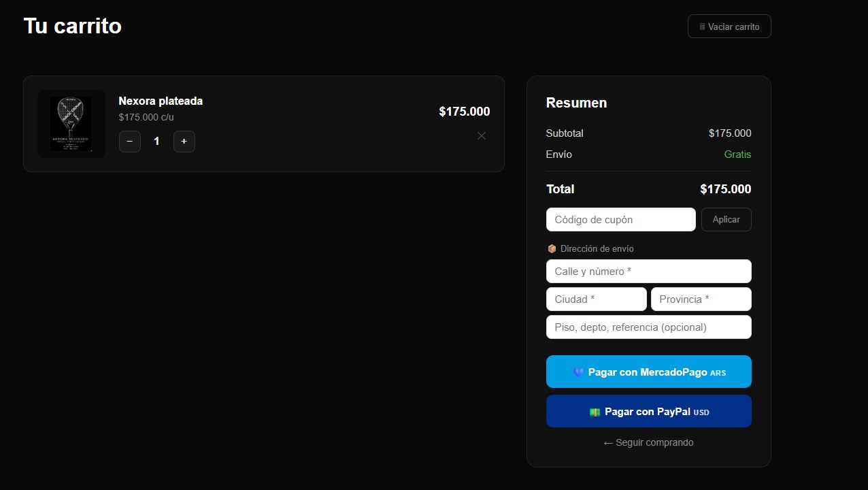The width and height of the screenshot is (868, 490).
Task: Click the bold Total label
Action: [561, 189]
